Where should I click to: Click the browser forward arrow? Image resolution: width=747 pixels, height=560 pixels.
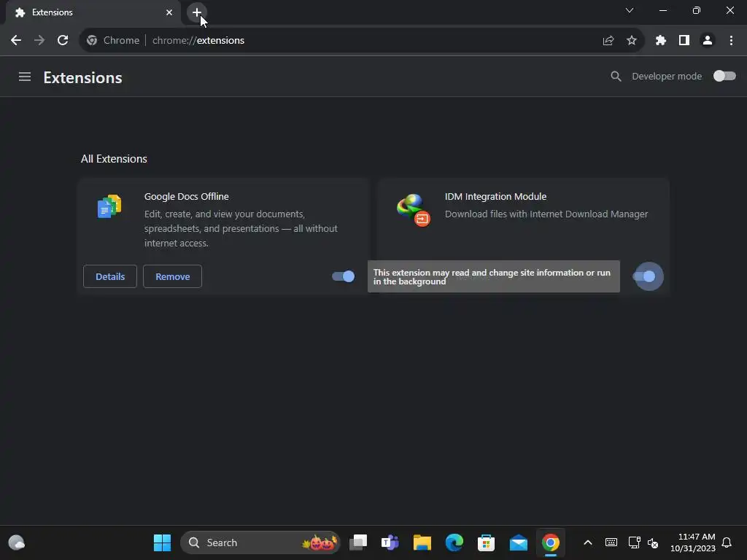(x=39, y=41)
